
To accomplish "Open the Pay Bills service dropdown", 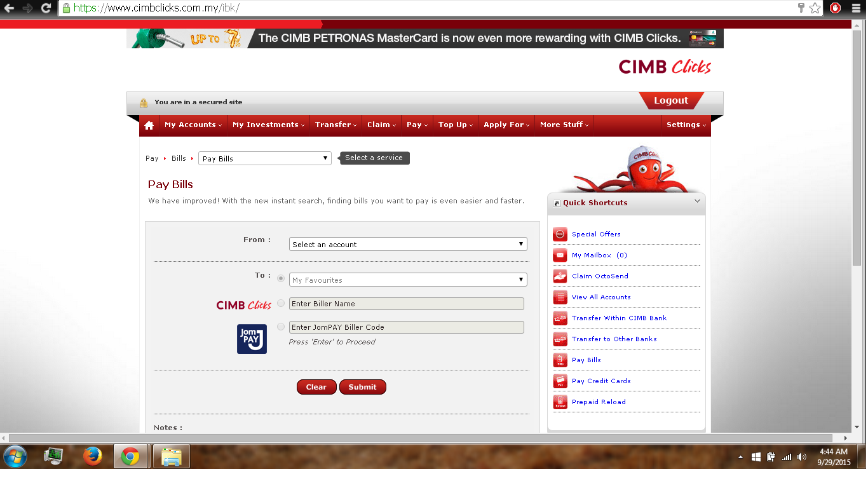I will coord(265,158).
